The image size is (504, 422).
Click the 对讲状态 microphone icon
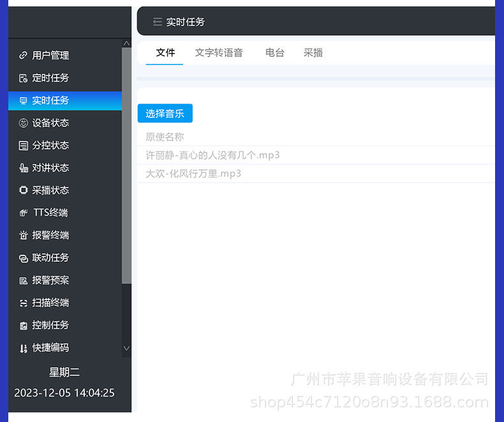23,168
